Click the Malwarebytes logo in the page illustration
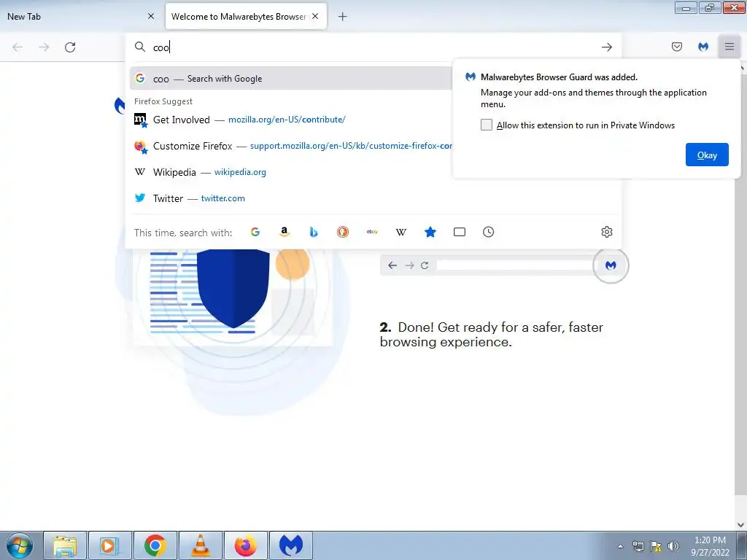 (611, 265)
